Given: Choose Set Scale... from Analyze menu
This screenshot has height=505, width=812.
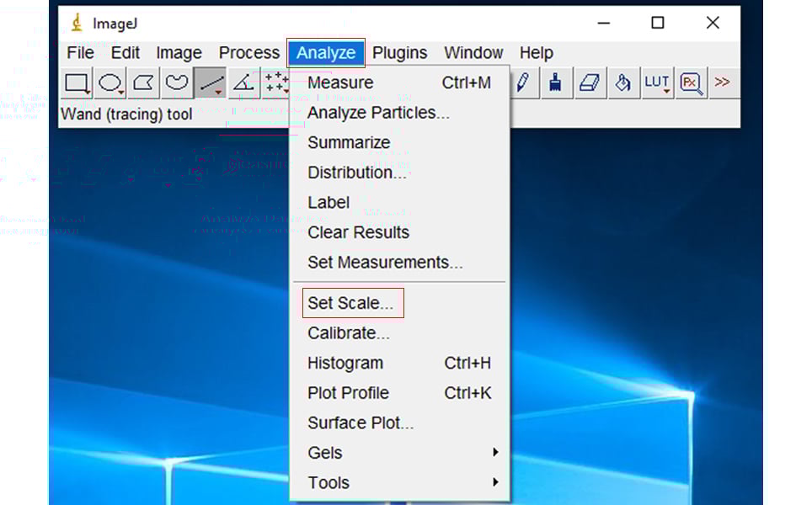Looking at the screenshot, I should (351, 304).
